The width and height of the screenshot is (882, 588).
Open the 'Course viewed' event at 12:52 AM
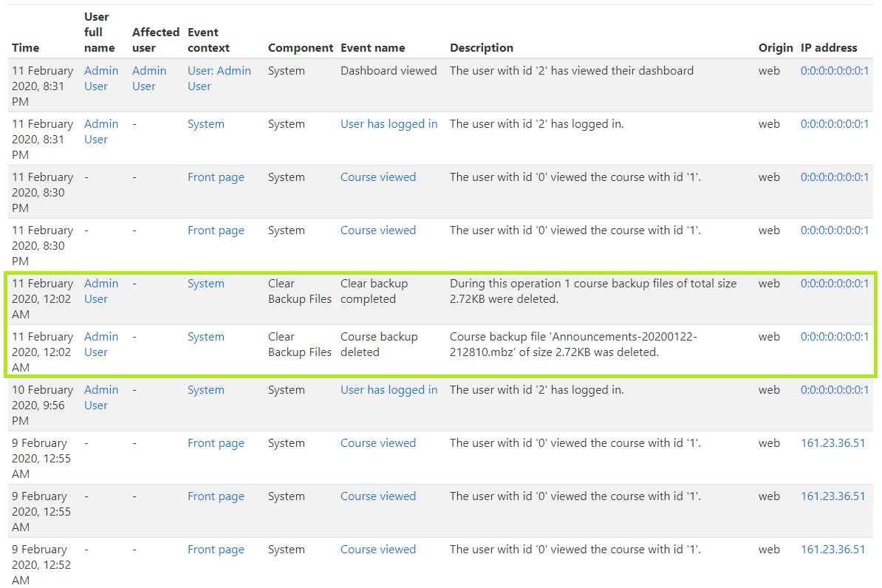click(378, 549)
